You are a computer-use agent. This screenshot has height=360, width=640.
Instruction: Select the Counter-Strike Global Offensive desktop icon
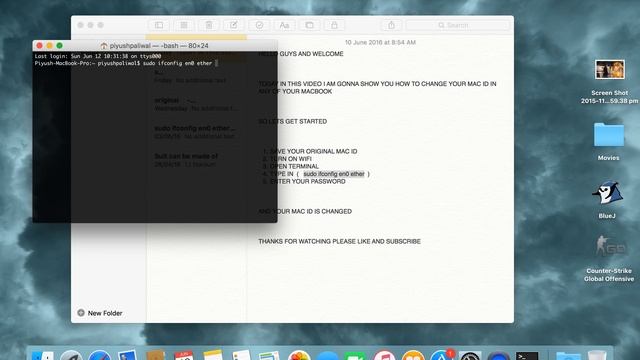[x=609, y=247]
